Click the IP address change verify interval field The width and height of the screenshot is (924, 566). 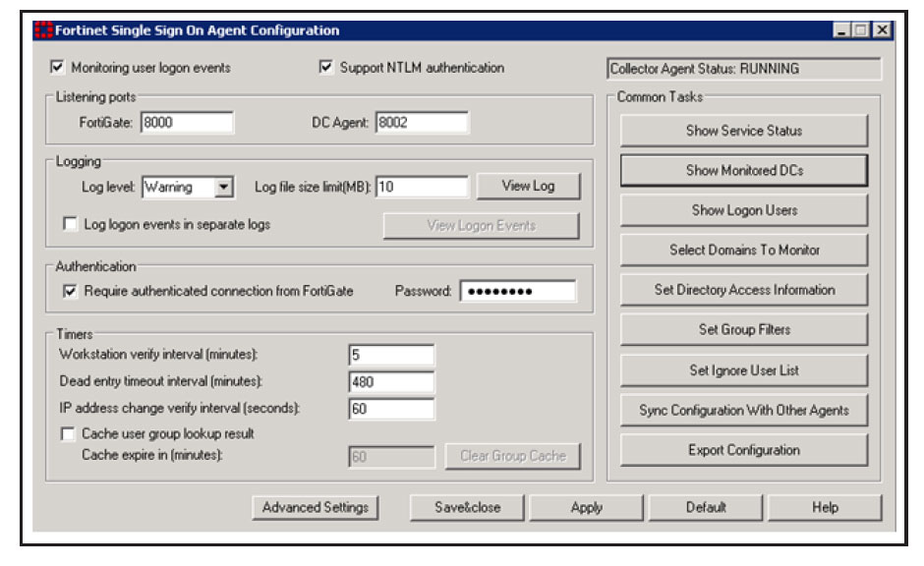[391, 409]
